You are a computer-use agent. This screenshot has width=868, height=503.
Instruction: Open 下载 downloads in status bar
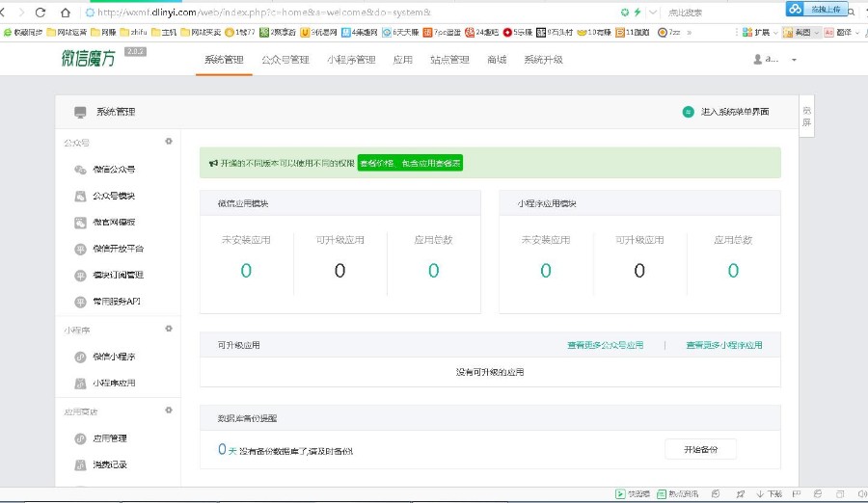pos(770,494)
